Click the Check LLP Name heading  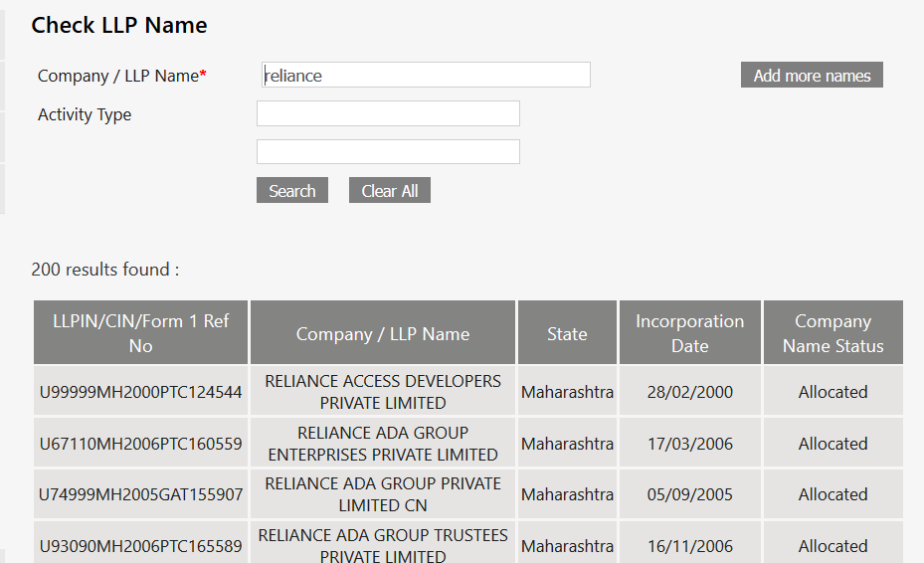(x=119, y=25)
